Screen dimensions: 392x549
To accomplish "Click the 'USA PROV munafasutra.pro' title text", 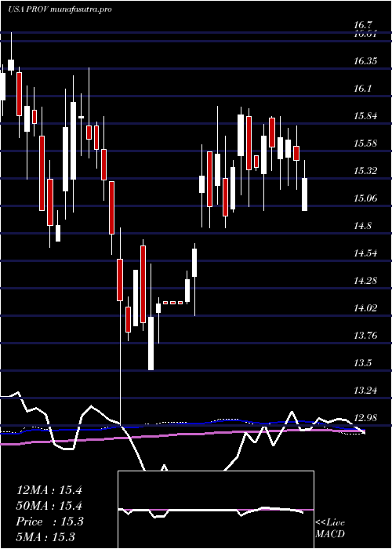I will pyautogui.click(x=60, y=9).
